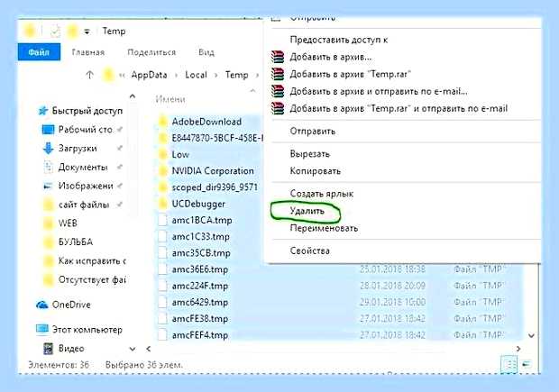Open the chevron after Temp in address bar
The width and height of the screenshot is (559, 392).
(257, 75)
